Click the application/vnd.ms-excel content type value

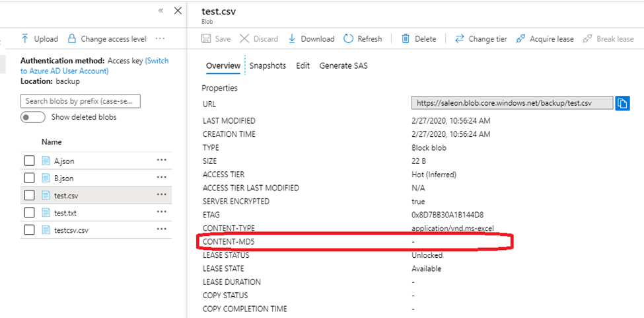tap(452, 229)
